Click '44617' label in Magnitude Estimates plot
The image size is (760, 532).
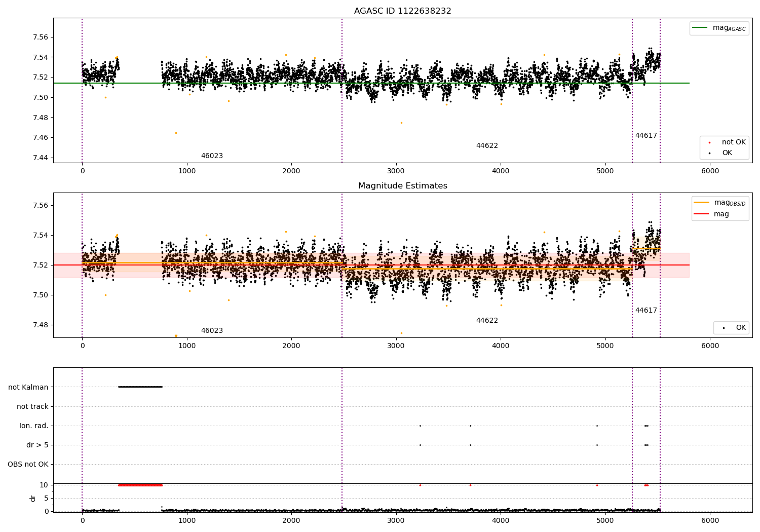646,311
